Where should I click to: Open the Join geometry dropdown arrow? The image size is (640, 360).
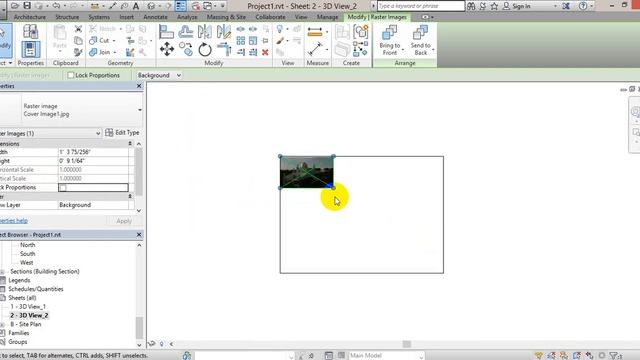pos(115,53)
